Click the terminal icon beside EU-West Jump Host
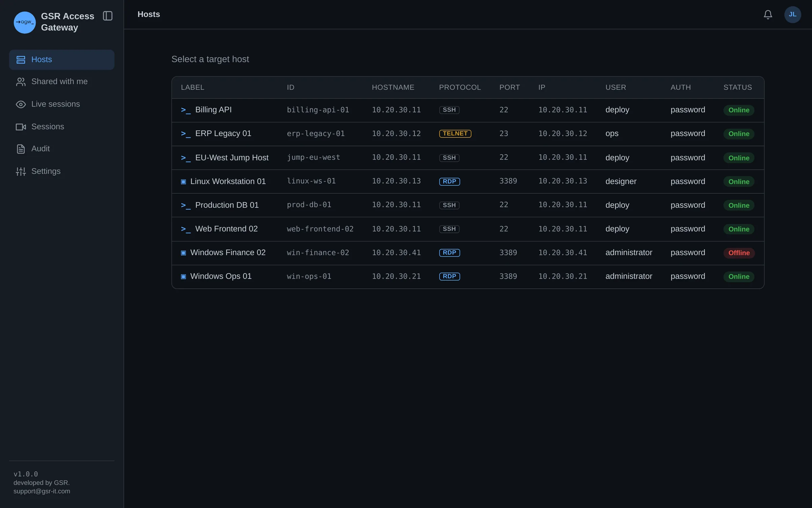The width and height of the screenshot is (812, 508). tap(186, 158)
